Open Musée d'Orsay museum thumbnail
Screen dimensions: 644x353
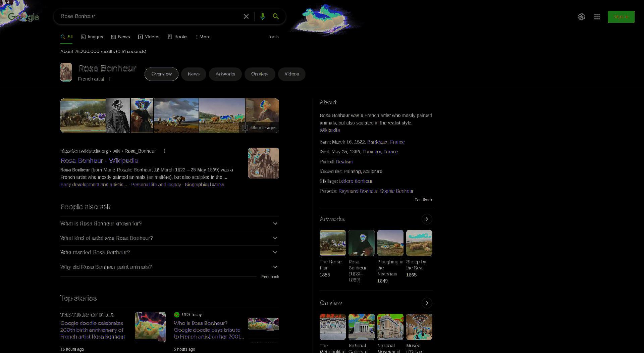[x=419, y=327]
